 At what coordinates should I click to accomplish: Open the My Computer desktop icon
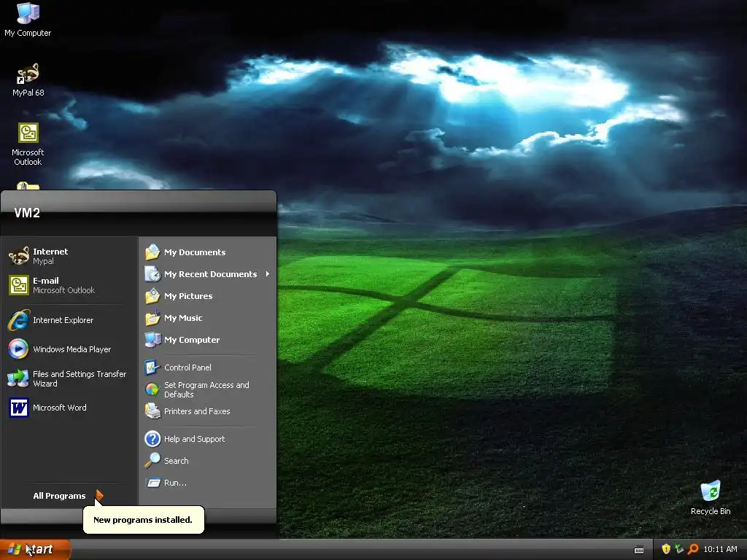click(x=28, y=20)
